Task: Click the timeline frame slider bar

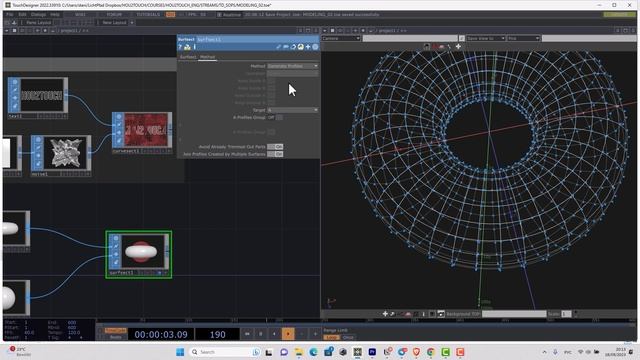Action: tap(365, 321)
